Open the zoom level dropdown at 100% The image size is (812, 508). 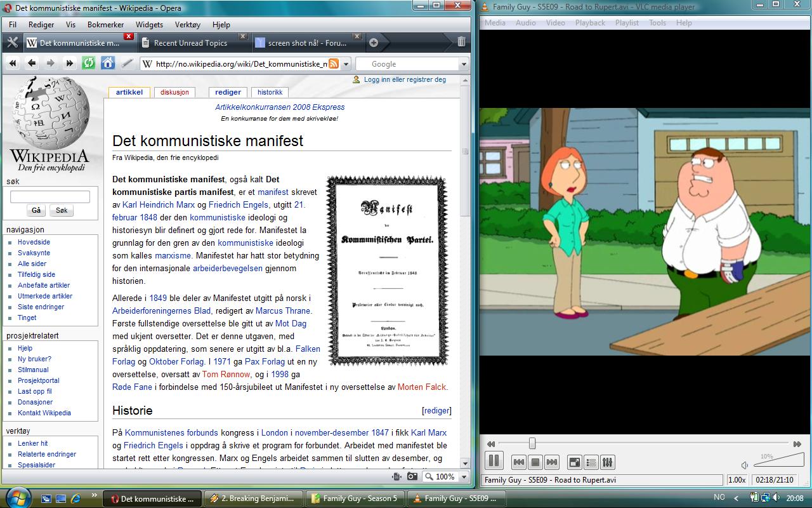tap(464, 476)
